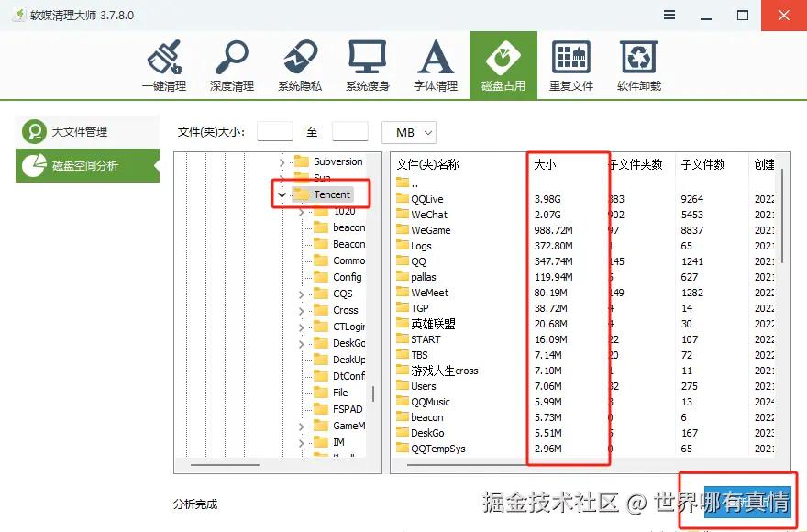Click the file list vertical scrollbar
This screenshot has height=532, width=807.
782,216
